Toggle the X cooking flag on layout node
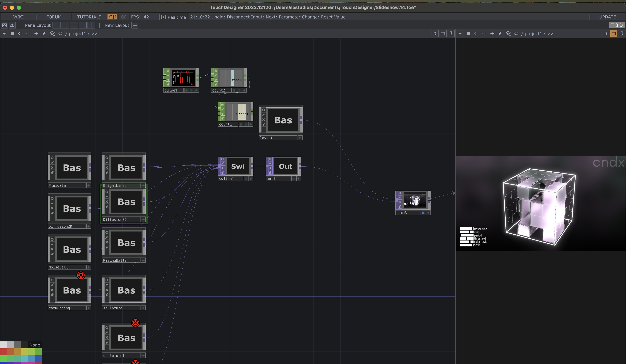Screen dimensions: 626x364 [264, 120]
